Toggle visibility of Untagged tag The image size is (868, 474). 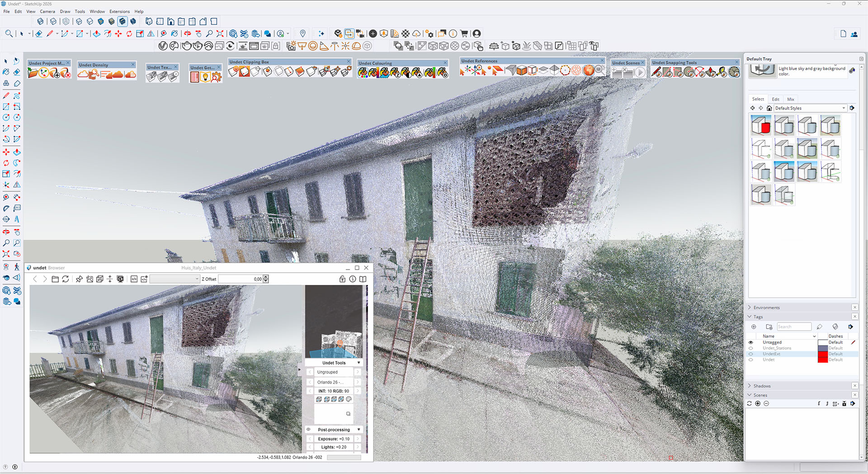[x=751, y=342]
